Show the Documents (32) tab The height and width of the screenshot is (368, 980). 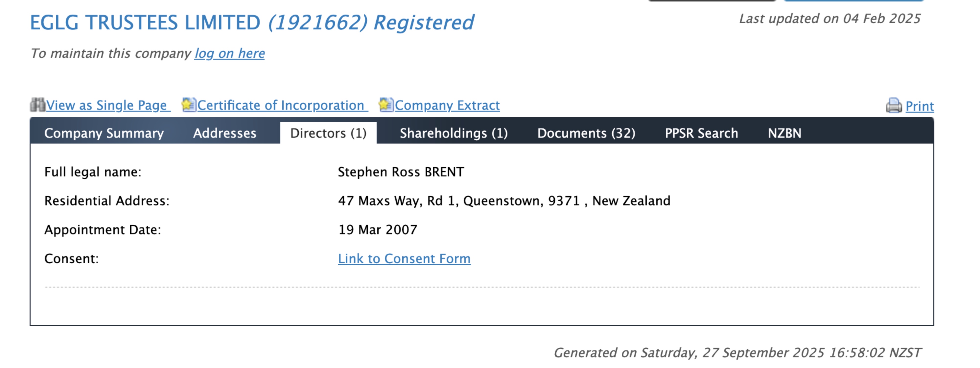point(586,133)
